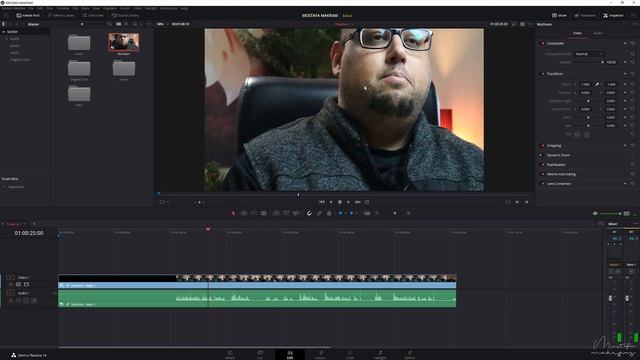Viewport: 640px width, 360px height.
Task: Select the Audio tab in Inspector
Action: click(x=598, y=33)
